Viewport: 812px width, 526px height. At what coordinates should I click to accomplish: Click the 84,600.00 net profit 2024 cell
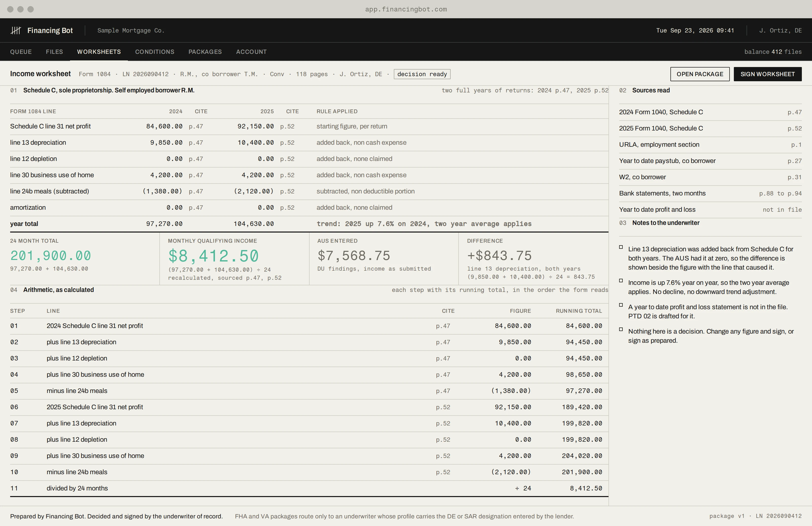click(x=164, y=126)
